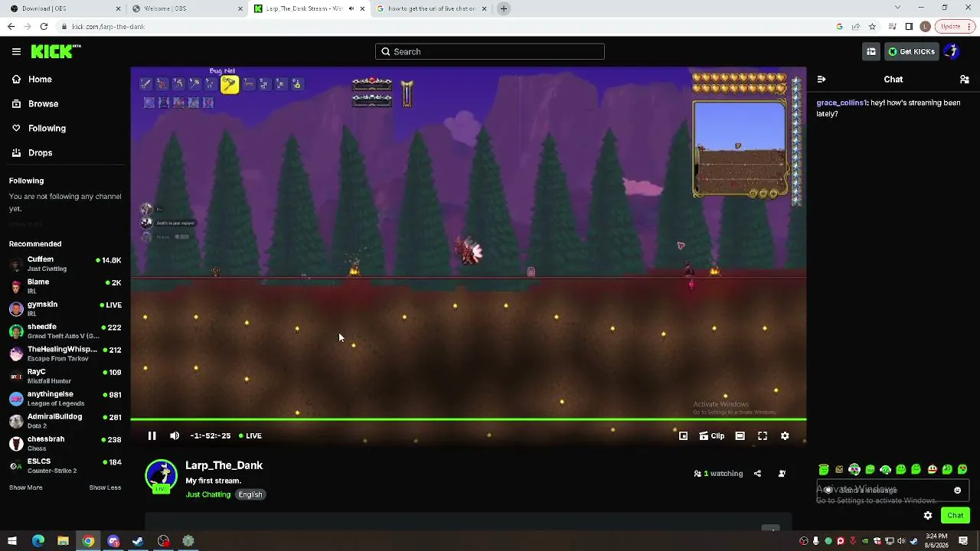Viewport: 980px width, 551px height.
Task: Collapse recommended list with Show Less
Action: click(105, 487)
